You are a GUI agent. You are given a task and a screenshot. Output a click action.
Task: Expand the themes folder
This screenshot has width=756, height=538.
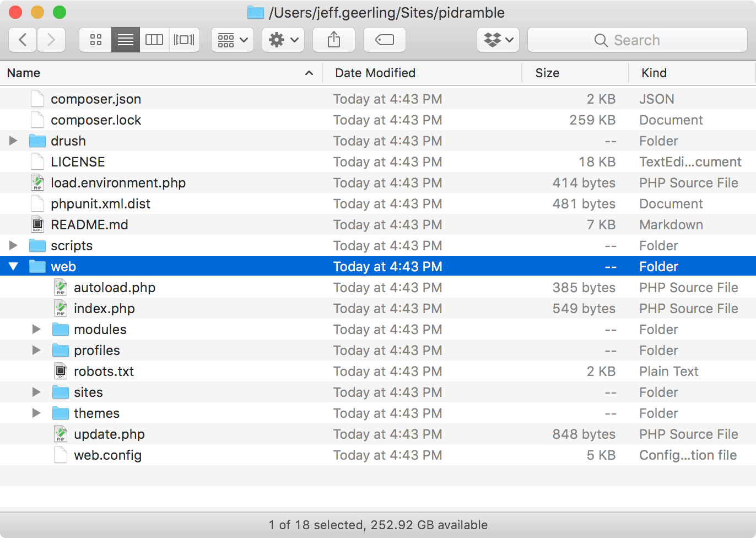click(x=36, y=413)
